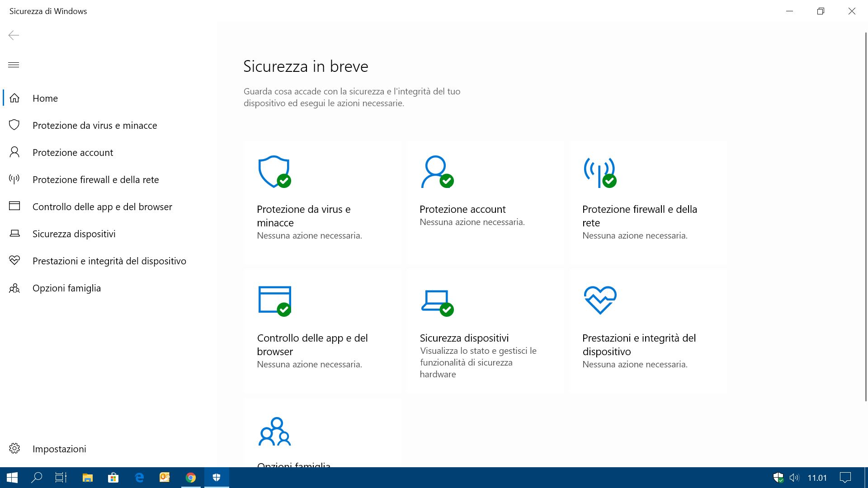Click the heart icon beside Prestazioni e integrità in sidebar

point(14,261)
